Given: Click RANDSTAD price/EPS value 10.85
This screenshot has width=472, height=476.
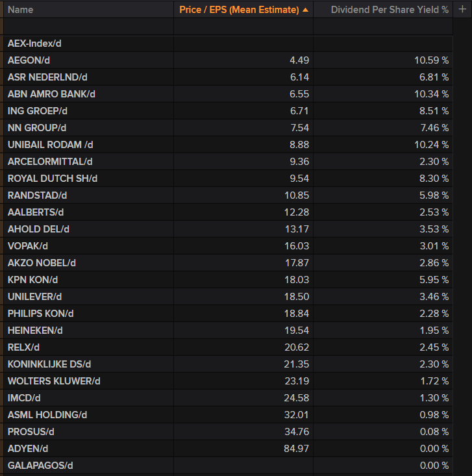Looking at the screenshot, I should (297, 195).
